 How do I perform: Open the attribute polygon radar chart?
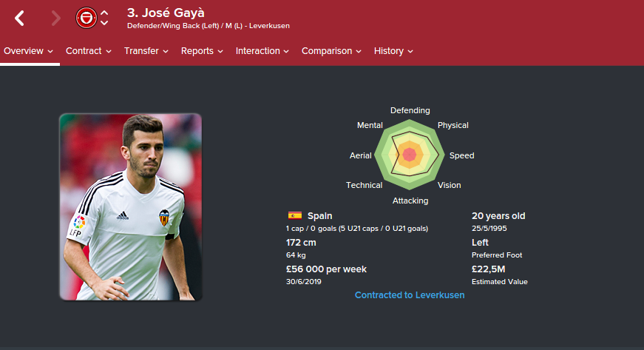pos(410,155)
